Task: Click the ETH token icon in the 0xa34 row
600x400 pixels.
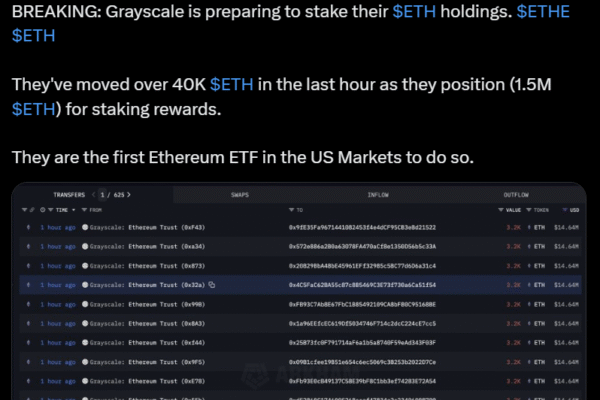Action: click(530, 247)
